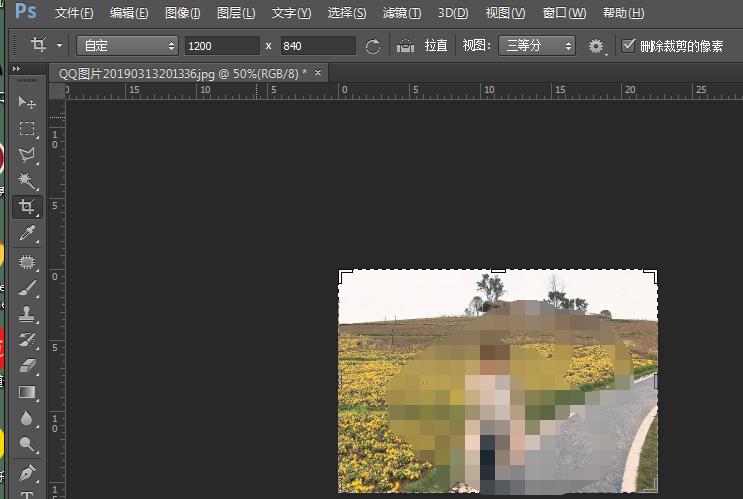Expand the toolbox double-arrow toggle
Viewport: 743px width, 499px height.
(17, 69)
